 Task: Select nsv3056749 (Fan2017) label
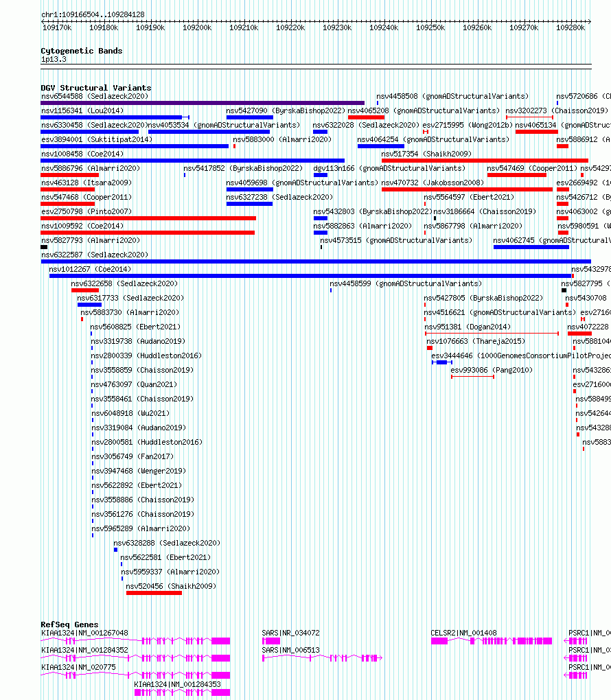click(132, 456)
